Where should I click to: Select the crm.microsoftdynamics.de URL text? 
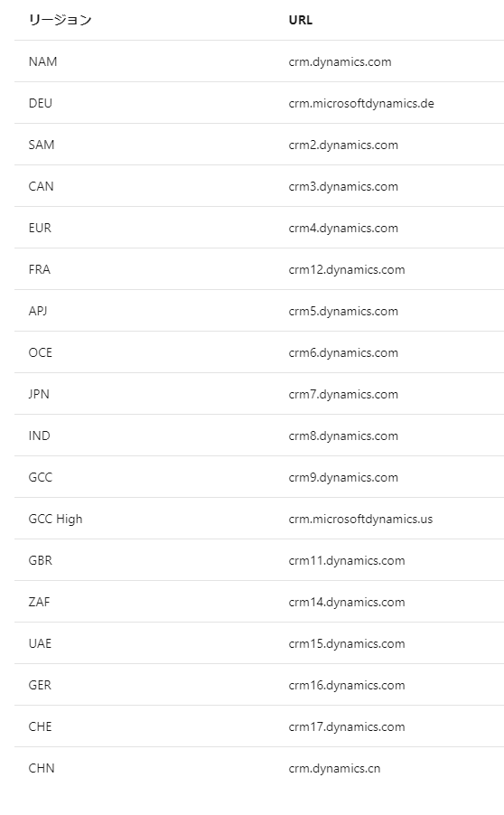click(361, 103)
